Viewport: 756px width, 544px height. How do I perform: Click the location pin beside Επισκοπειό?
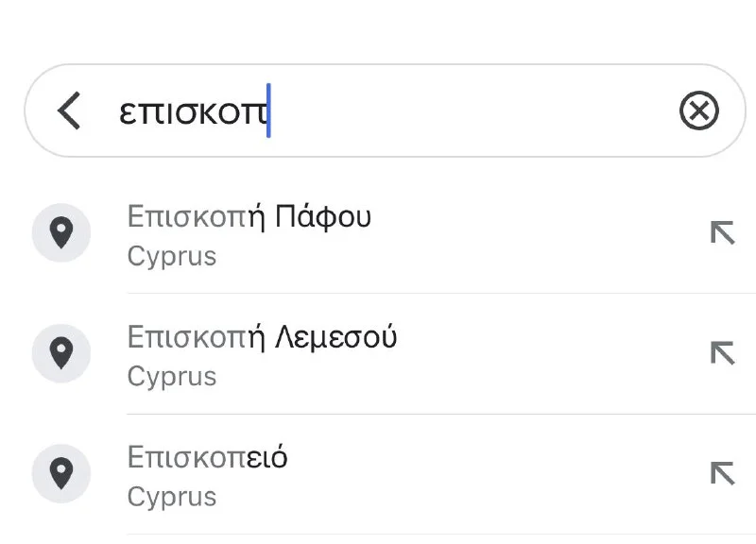61,473
